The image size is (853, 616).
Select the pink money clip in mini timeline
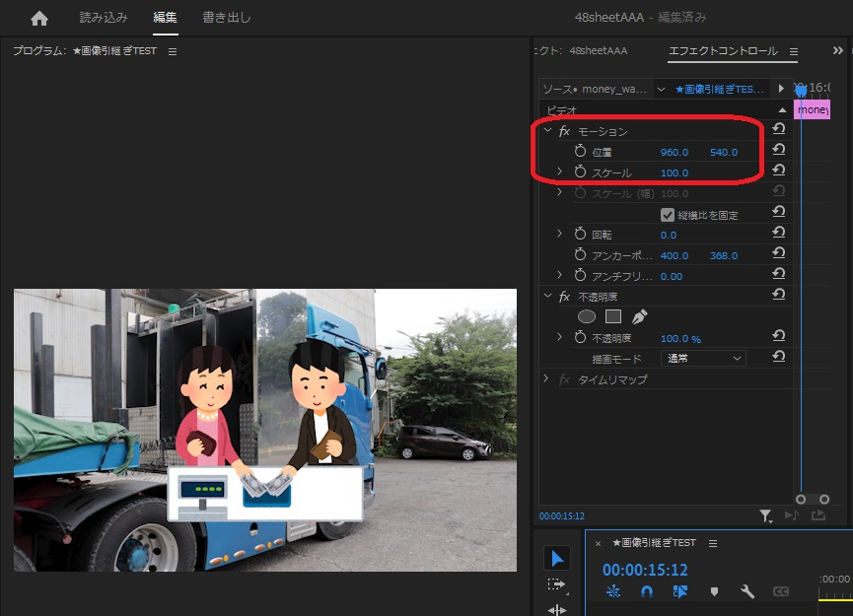[812, 109]
